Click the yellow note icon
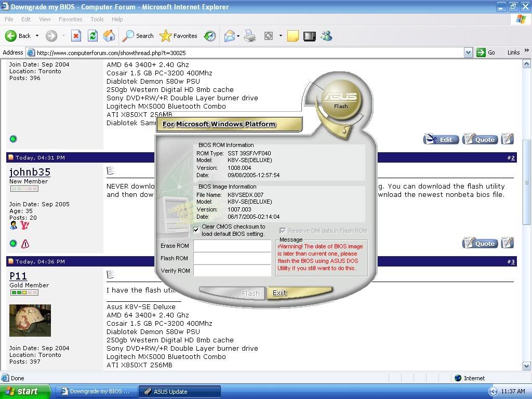The height and width of the screenshot is (399, 532). [x=293, y=36]
